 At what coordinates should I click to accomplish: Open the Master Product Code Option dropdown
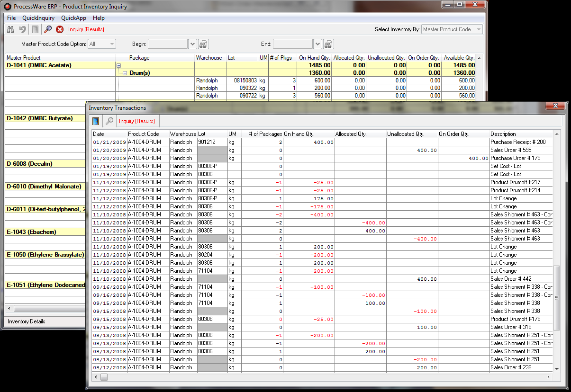pos(112,44)
